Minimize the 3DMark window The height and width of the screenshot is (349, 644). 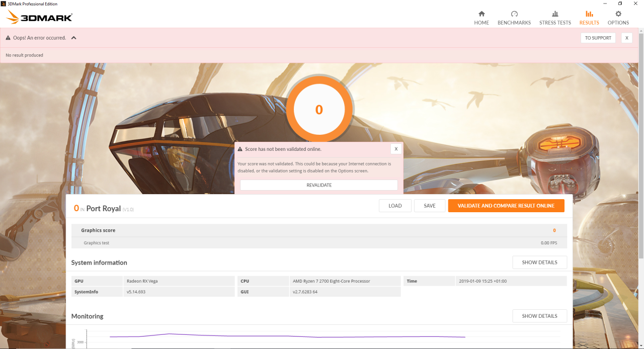click(606, 4)
